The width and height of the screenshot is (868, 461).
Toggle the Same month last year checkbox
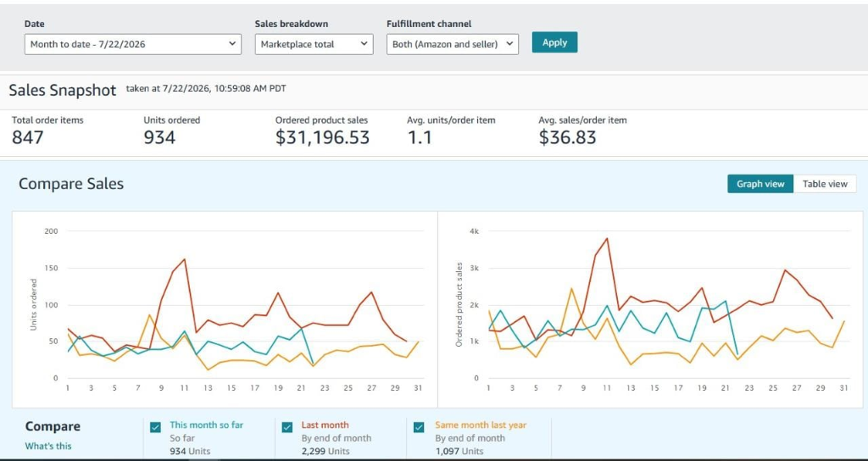pyautogui.click(x=419, y=427)
